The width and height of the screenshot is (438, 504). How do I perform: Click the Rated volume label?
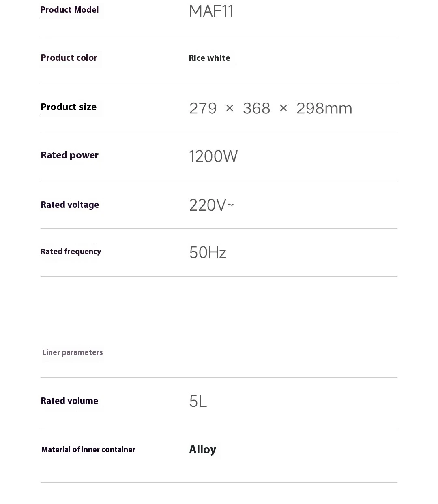[69, 401]
